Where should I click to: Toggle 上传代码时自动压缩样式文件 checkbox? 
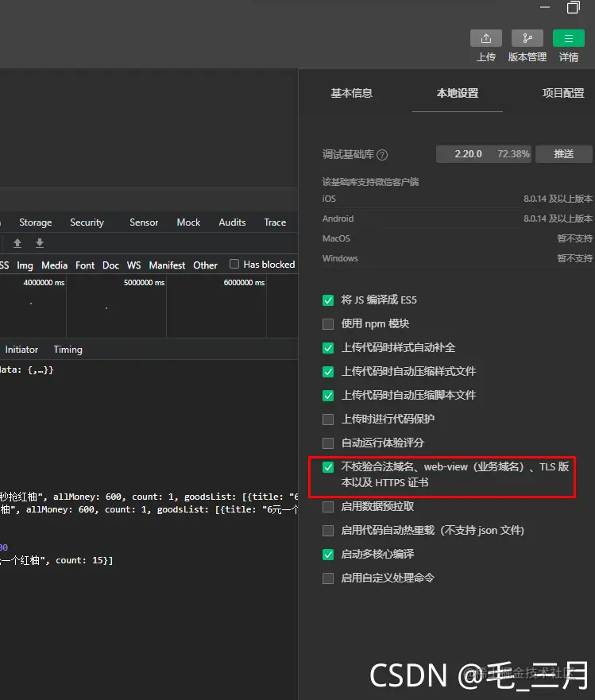tap(328, 371)
